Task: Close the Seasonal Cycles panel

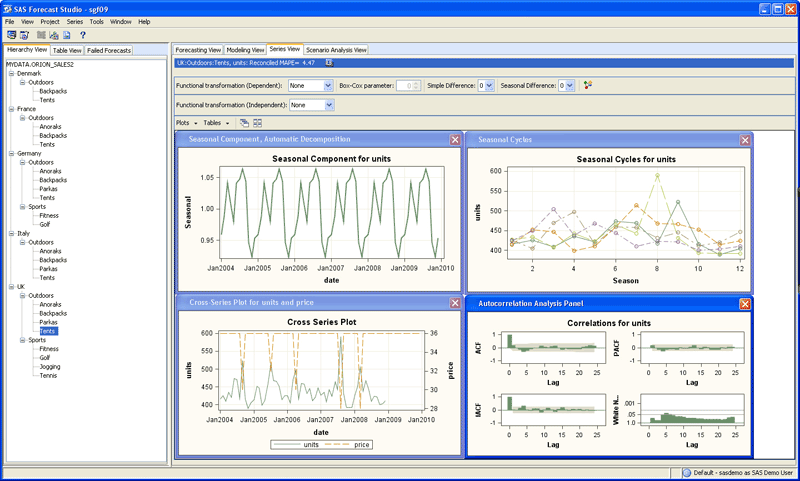Action: pos(745,140)
